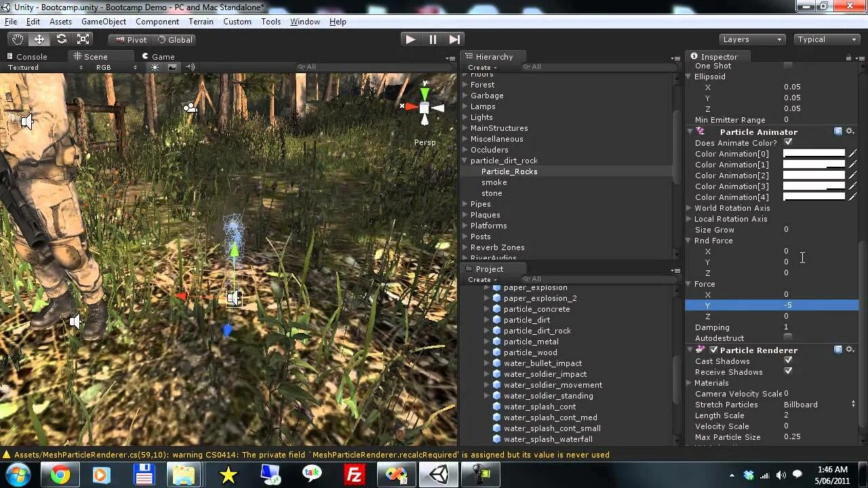The height and width of the screenshot is (488, 868).
Task: Open Chrome from the taskbar
Action: (60, 475)
